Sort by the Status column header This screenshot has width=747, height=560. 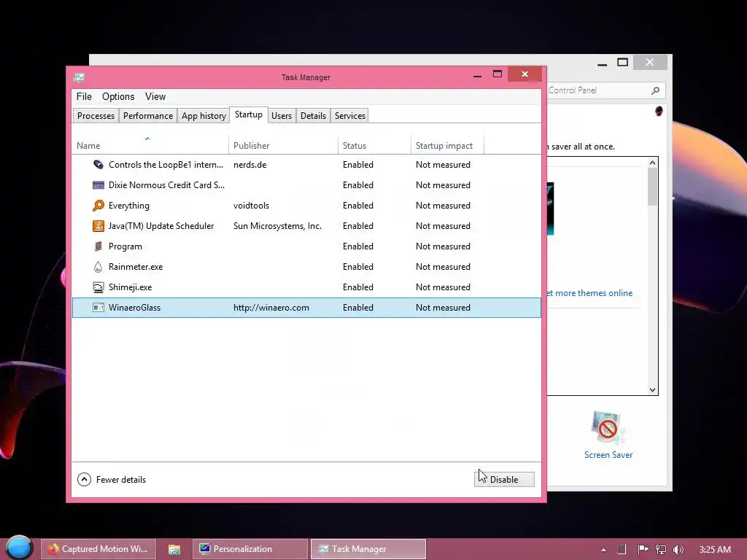pos(374,145)
